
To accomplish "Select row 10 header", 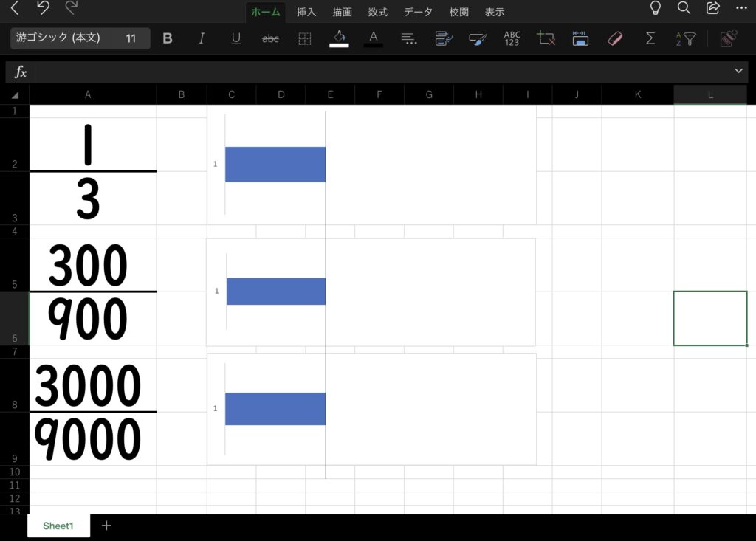I will [15, 472].
